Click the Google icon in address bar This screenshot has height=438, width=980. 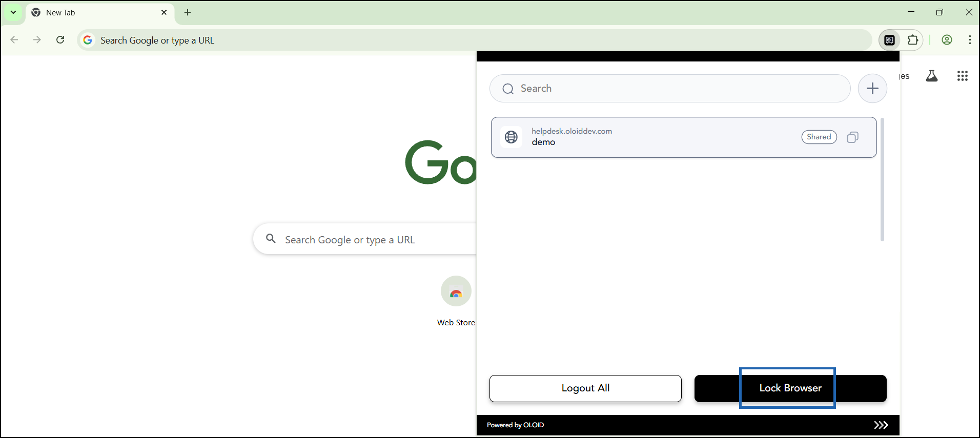tap(88, 40)
